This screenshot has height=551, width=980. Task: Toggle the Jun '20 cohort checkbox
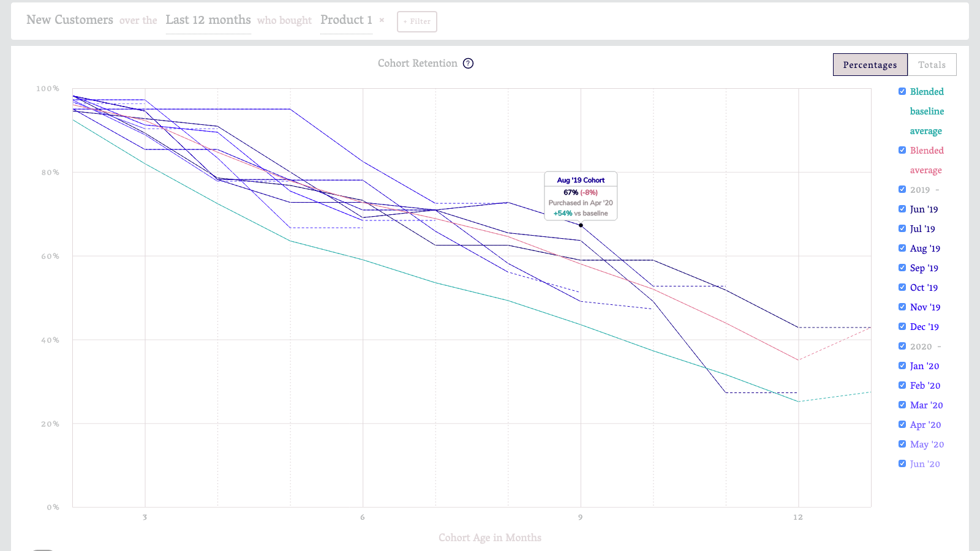902,463
